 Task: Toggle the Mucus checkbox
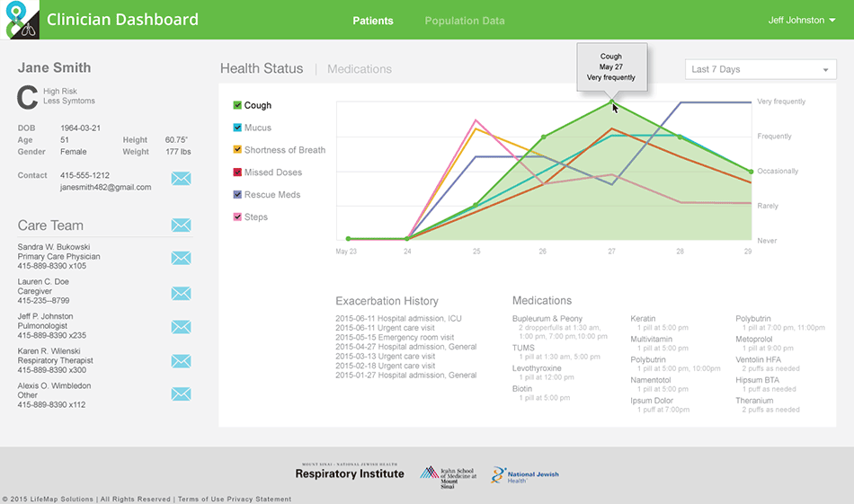(x=237, y=128)
